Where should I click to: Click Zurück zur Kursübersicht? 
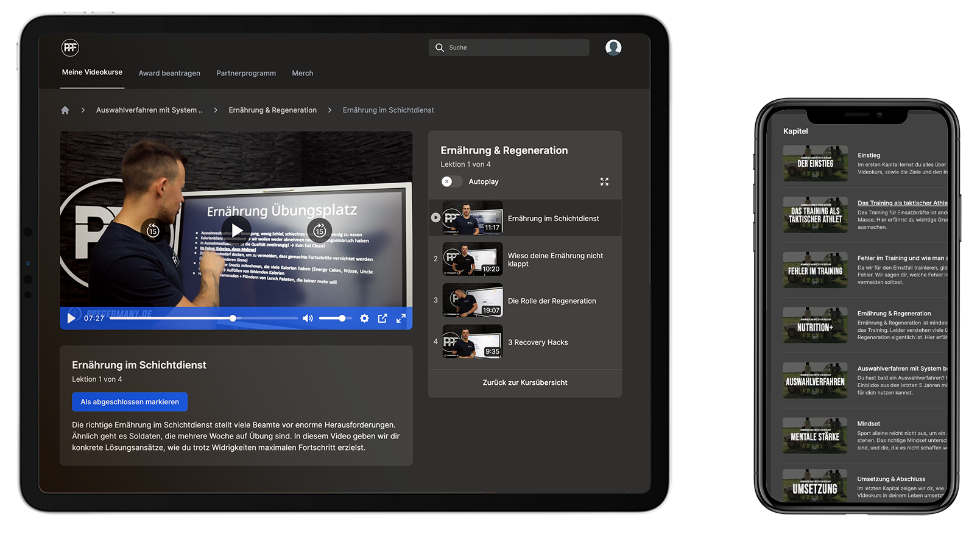[525, 382]
